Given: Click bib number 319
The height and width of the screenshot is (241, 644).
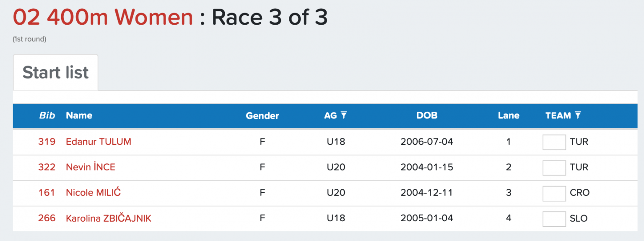Looking at the screenshot, I should 47,142.
